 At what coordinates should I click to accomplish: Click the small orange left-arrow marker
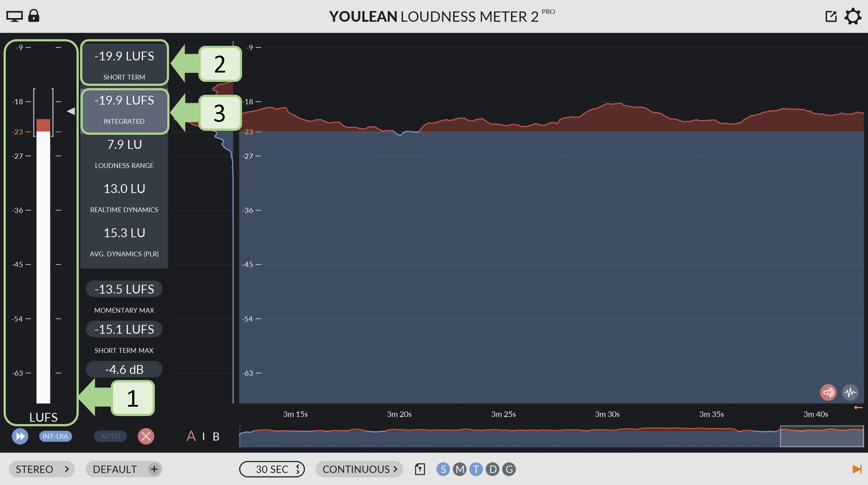pos(858,408)
